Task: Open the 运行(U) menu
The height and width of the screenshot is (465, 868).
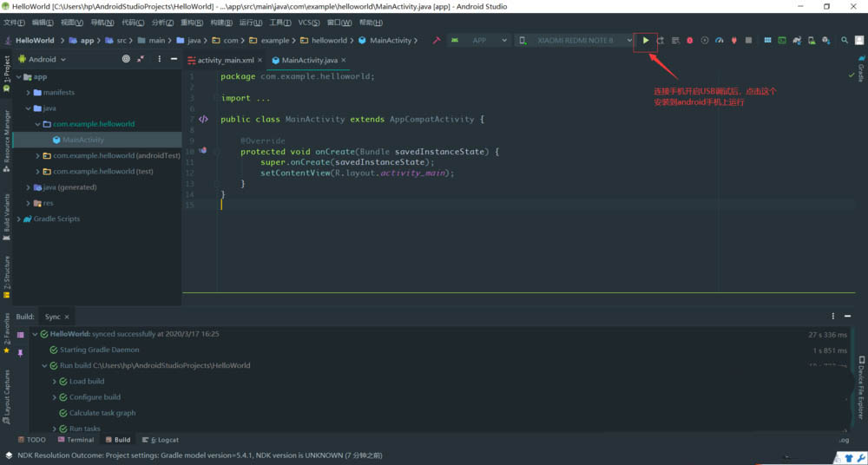Action: point(251,23)
